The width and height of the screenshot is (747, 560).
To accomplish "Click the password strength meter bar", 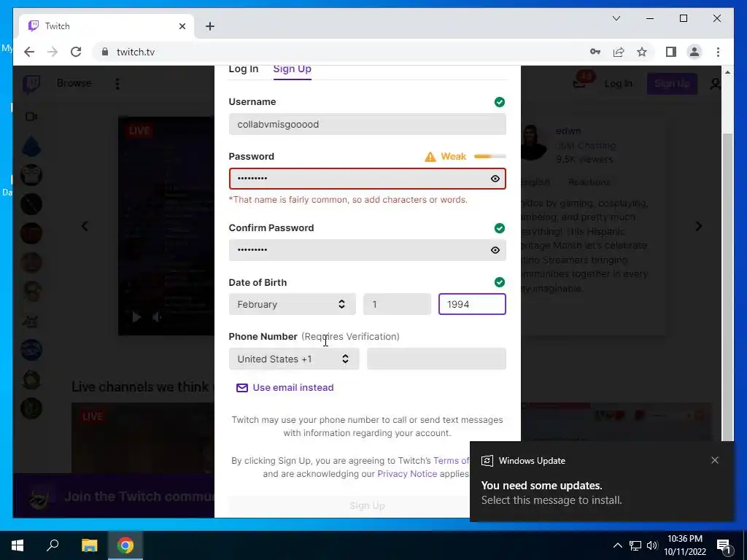I will tap(489, 156).
